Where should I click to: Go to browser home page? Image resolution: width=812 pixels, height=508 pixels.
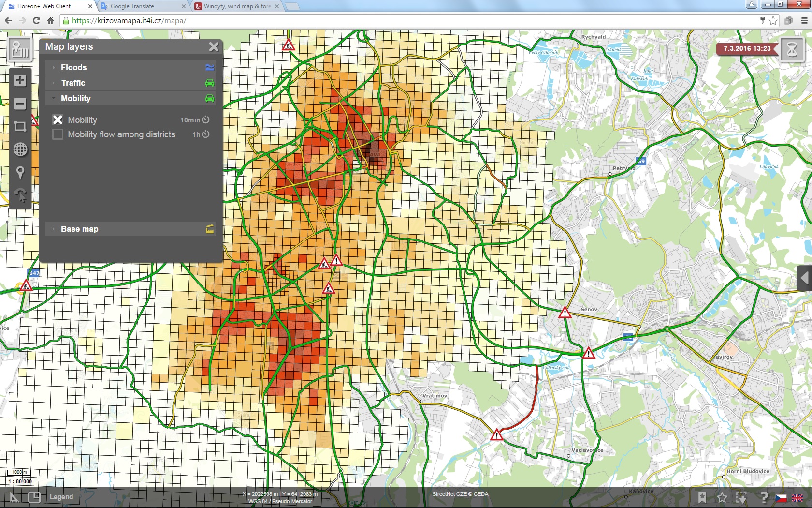50,20
